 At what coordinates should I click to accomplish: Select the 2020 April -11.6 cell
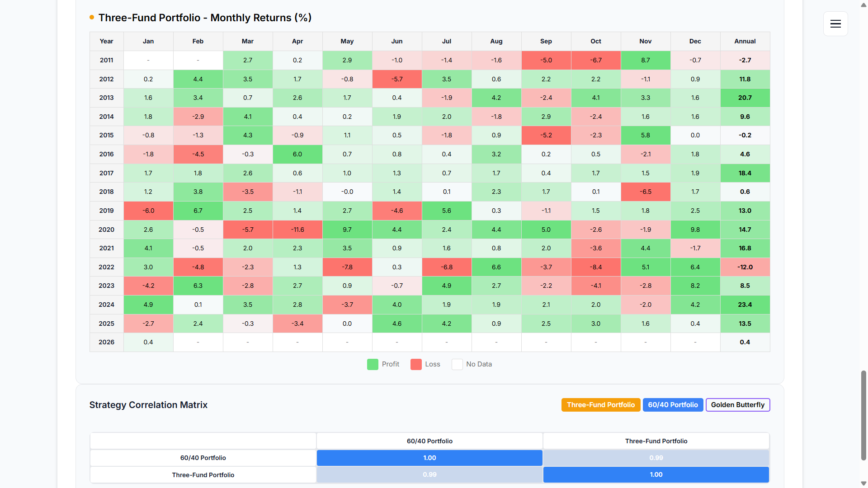(x=297, y=230)
